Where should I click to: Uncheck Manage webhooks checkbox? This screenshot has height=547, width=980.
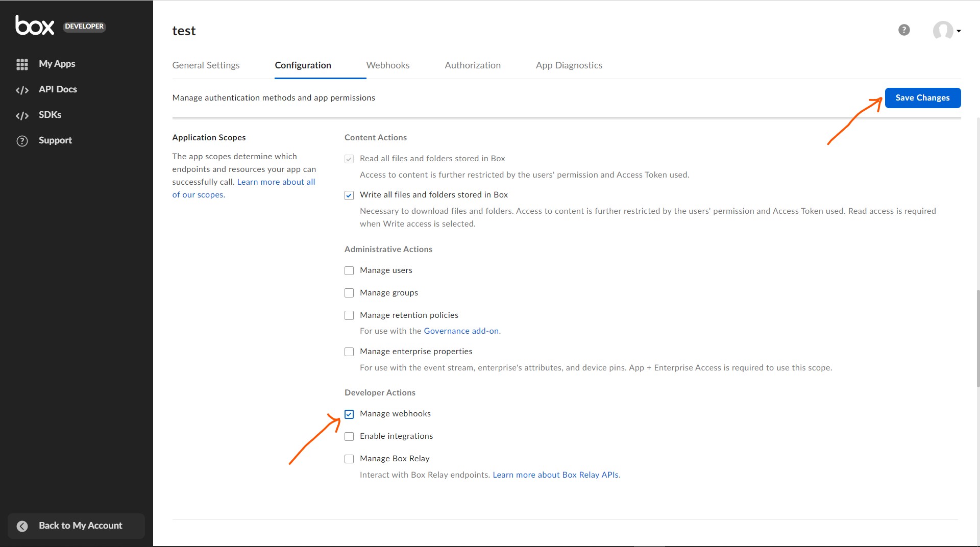[349, 414]
